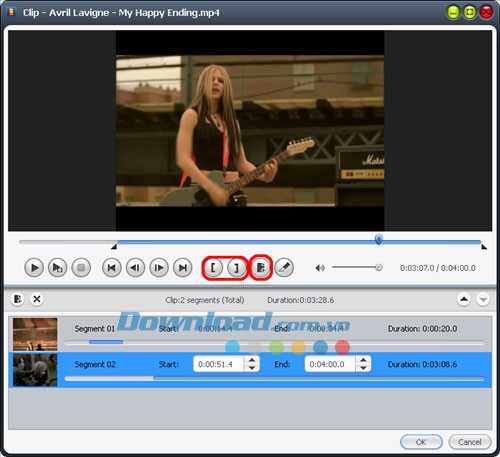Click the Stop playback button

click(81, 268)
